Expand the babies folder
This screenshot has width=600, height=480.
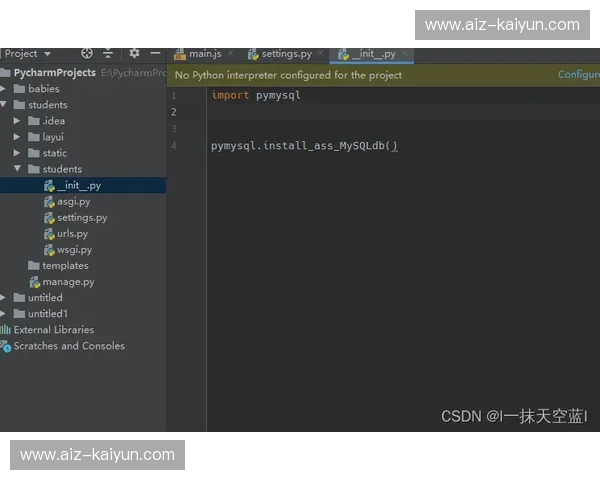[x=5, y=89]
